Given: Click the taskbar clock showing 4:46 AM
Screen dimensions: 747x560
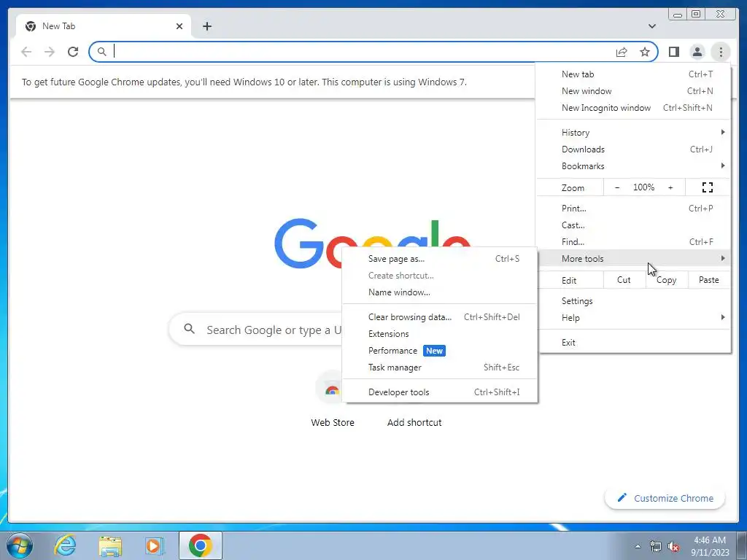Looking at the screenshot, I should [710, 546].
